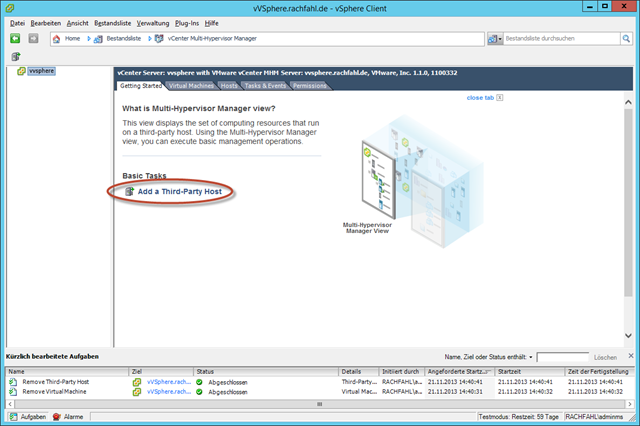Open the Bestandsliste menu

pyautogui.click(x=113, y=23)
